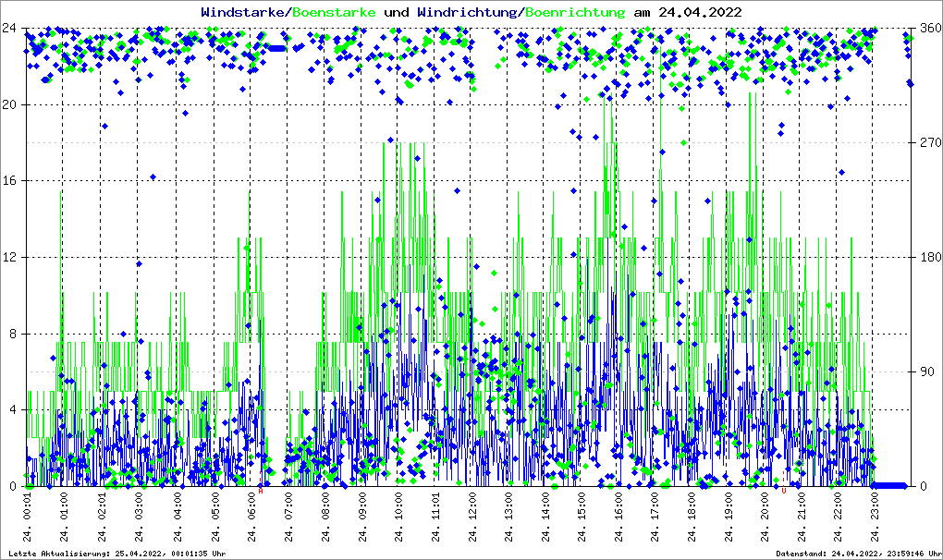The height and width of the screenshot is (560, 943).
Task: Click the right axis value '360'
Action: (927, 28)
